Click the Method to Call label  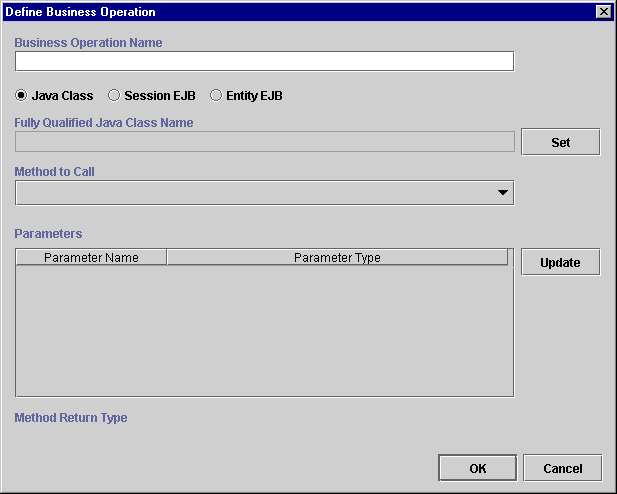coord(54,172)
